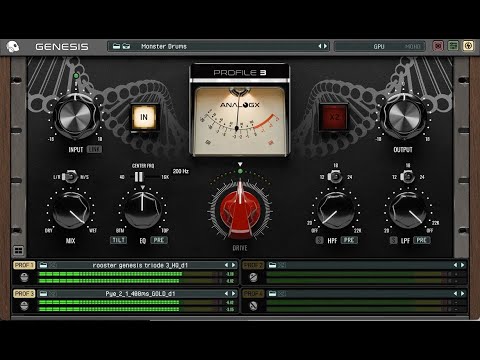Click the grid layout icon at lower left
The height and width of the screenshot is (360, 480).
18,250
